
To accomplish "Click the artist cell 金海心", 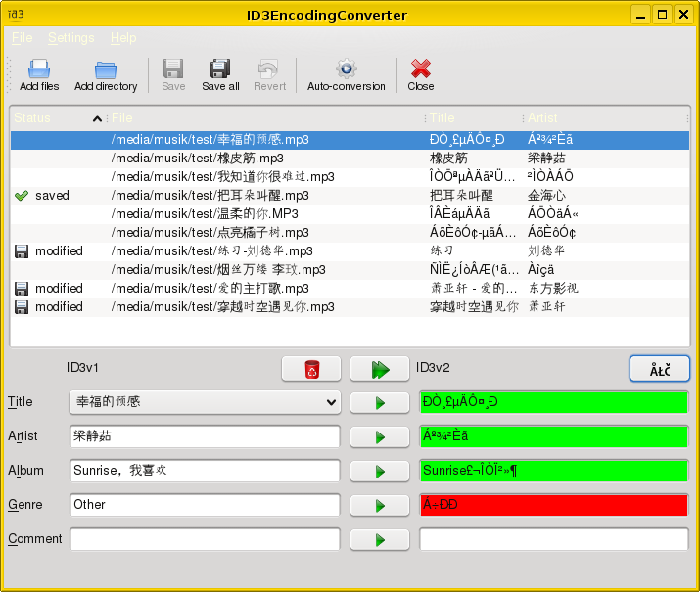I will coord(546,196).
